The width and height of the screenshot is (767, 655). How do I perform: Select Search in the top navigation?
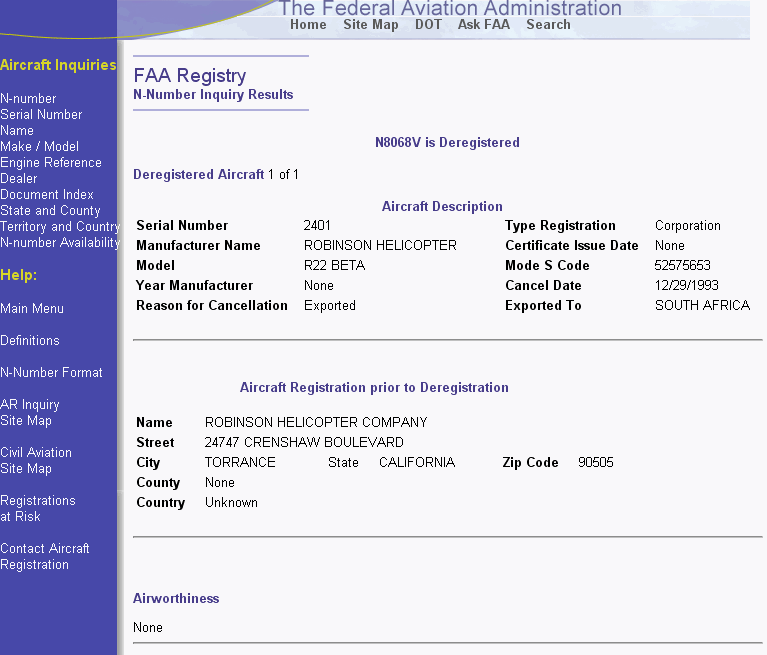pos(548,25)
